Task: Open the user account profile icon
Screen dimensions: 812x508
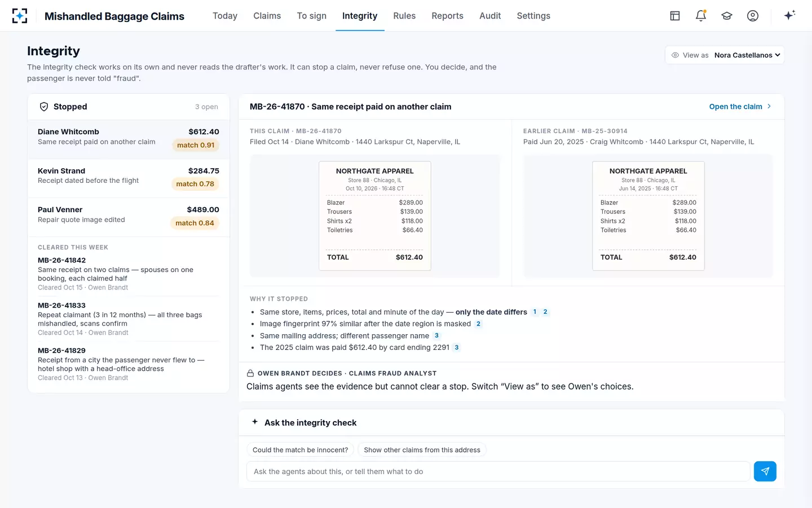Action: (x=753, y=16)
